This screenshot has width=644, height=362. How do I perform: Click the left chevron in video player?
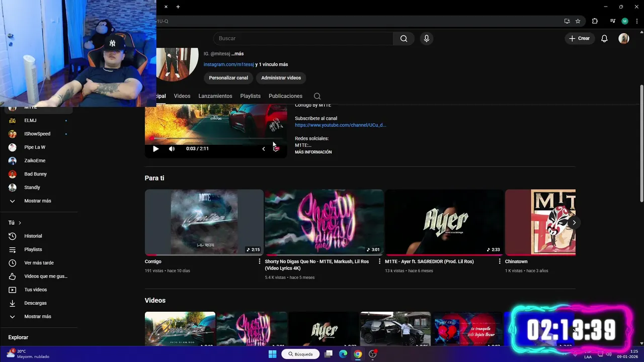(264, 149)
